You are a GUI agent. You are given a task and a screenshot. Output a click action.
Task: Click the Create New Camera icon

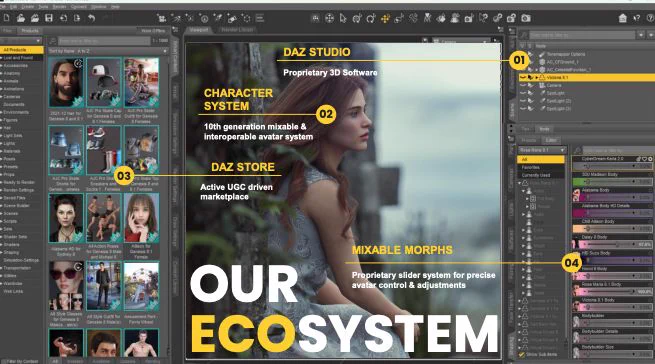click(162, 18)
